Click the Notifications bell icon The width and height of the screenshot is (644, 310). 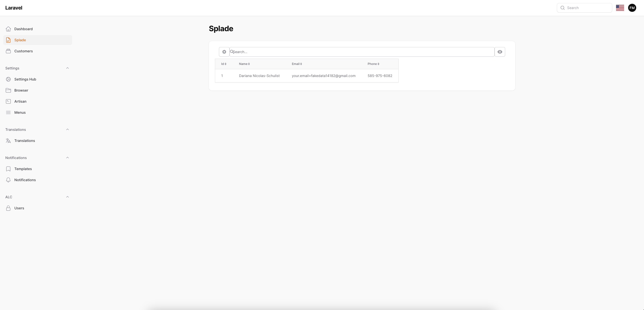(8, 180)
